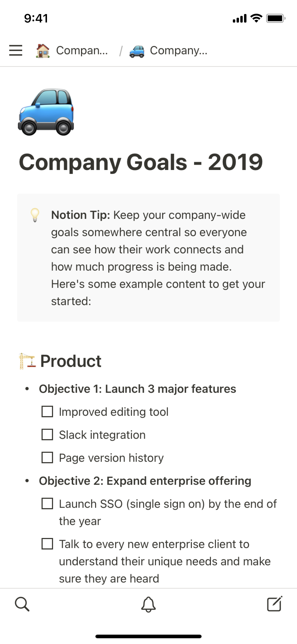
Task: Open the hamburger sidebar menu
Action: click(x=16, y=50)
